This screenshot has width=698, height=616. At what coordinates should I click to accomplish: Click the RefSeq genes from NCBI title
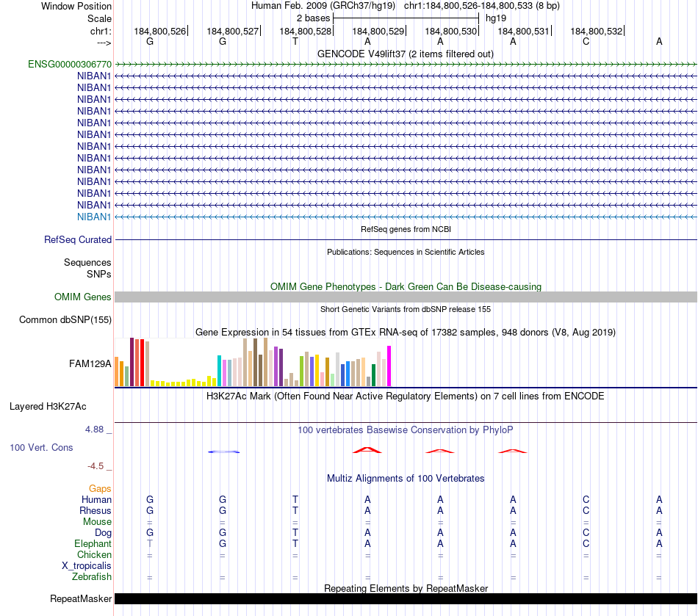(406, 229)
